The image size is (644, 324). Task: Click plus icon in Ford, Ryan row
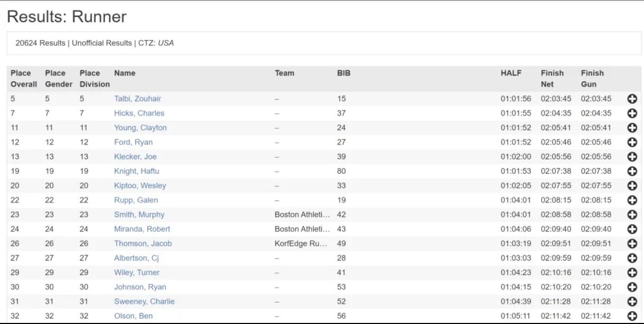[632, 142]
